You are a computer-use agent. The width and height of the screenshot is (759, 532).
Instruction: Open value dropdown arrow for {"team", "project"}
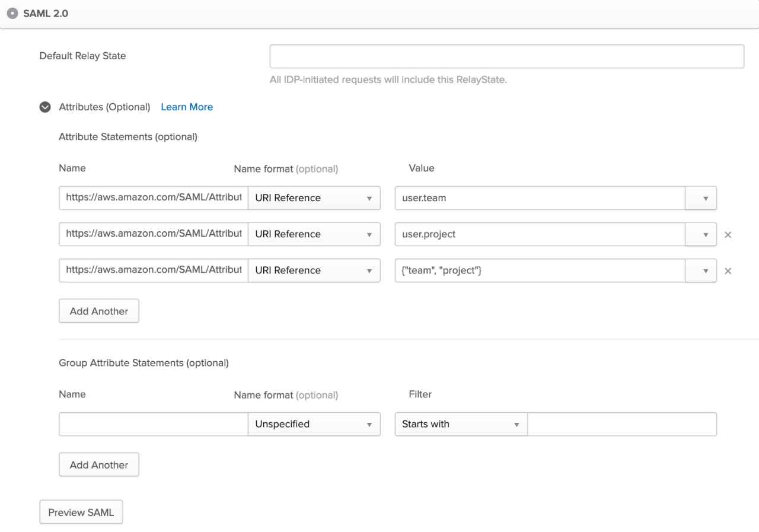click(x=705, y=270)
